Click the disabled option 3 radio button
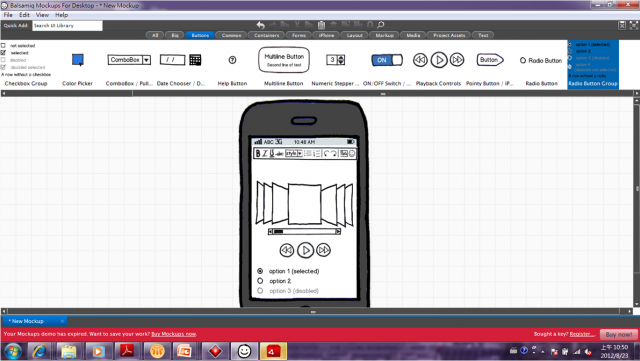Image resolution: width=640 pixels, height=361 pixels. [x=260, y=291]
